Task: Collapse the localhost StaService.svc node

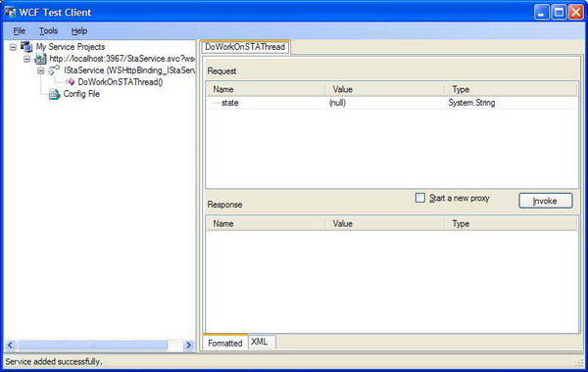Action: (27, 59)
